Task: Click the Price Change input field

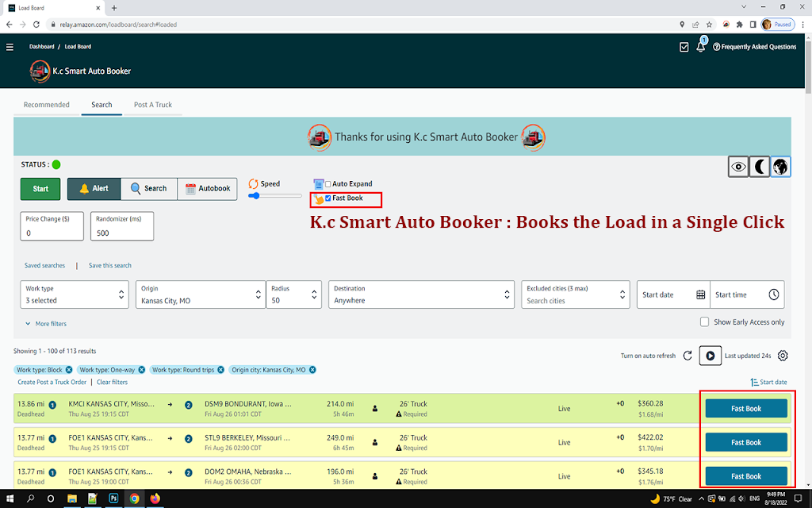Action: coord(52,226)
